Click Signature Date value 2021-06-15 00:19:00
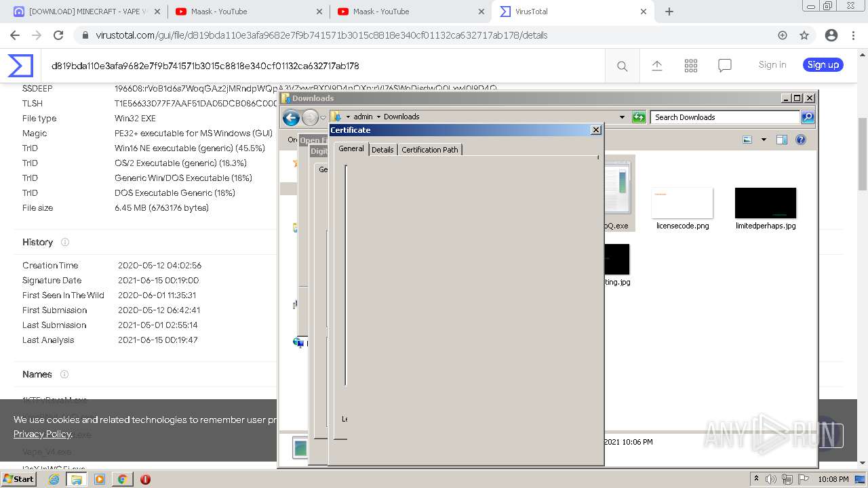Viewport: 868px width, 488px height. click(x=158, y=281)
